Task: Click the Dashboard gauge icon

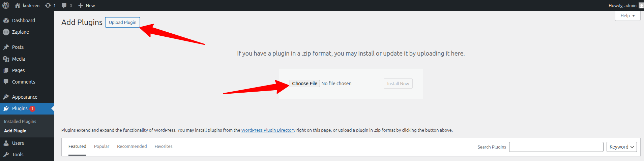Action: coord(6,21)
